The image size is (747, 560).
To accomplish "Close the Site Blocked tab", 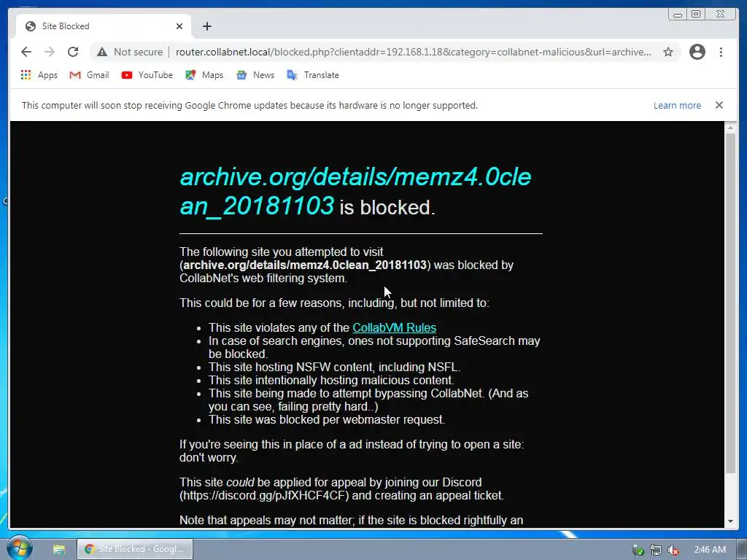I will (179, 26).
